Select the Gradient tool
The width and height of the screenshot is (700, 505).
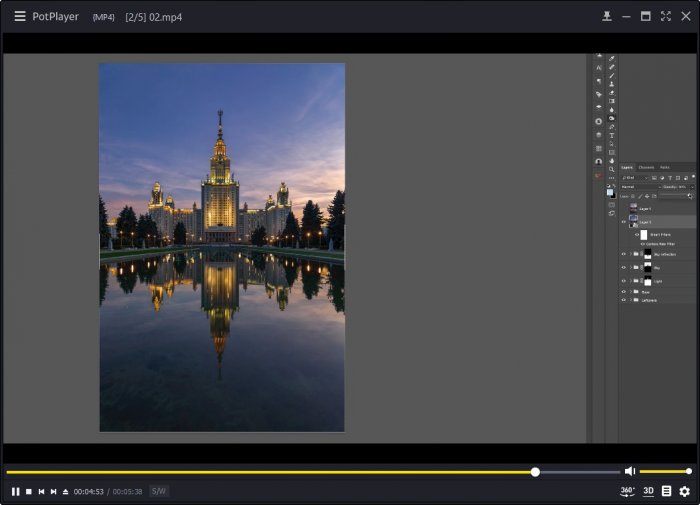(612, 101)
